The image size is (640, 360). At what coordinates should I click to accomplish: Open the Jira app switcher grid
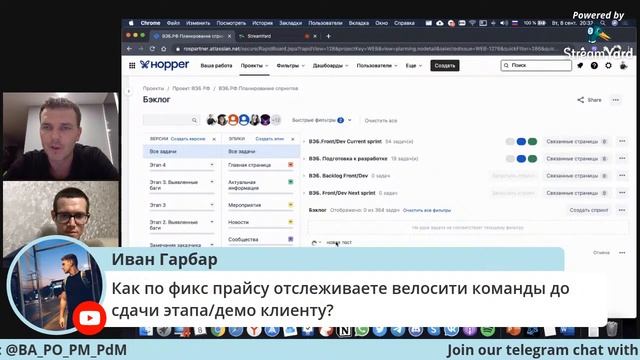point(132,65)
